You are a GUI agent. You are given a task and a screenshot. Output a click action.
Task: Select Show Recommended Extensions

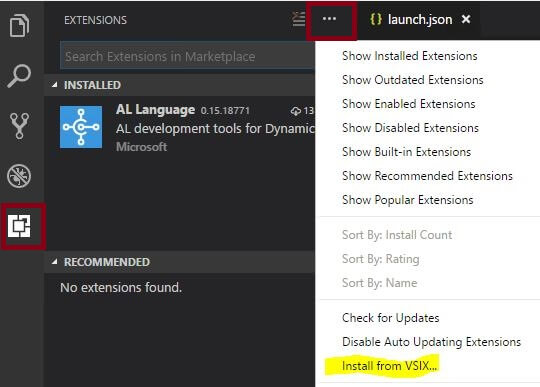pyautogui.click(x=427, y=176)
